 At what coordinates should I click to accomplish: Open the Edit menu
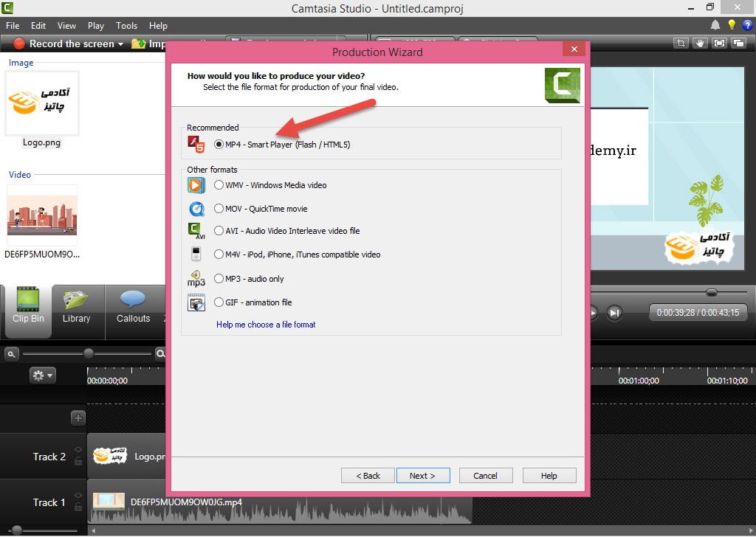coord(38,26)
